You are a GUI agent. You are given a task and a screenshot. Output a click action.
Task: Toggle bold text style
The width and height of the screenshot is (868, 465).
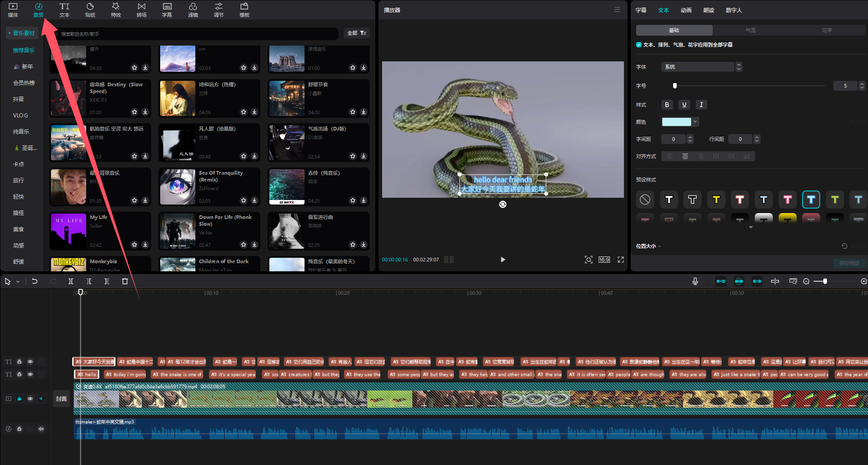tap(667, 105)
